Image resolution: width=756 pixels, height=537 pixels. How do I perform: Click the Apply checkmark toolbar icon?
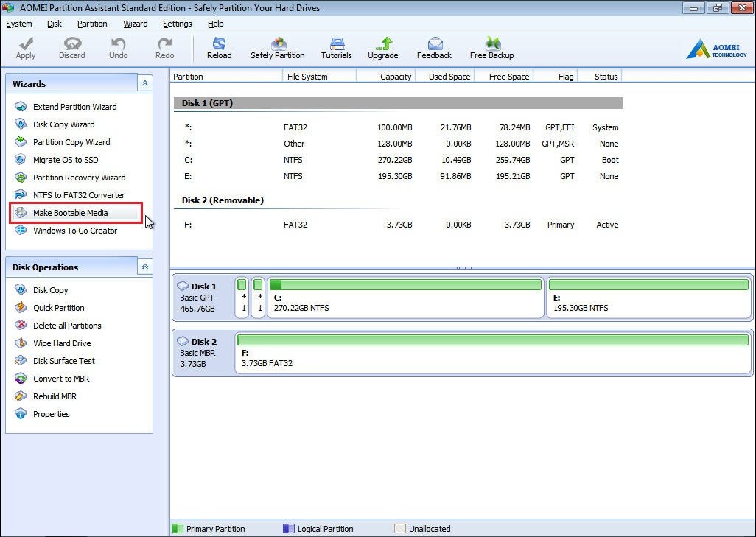(26, 44)
